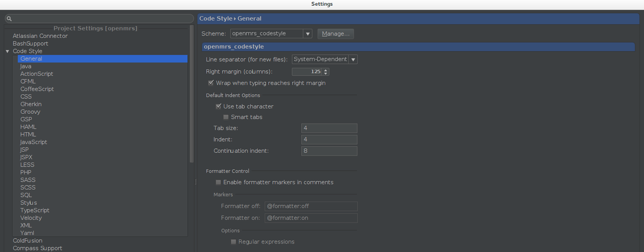The image size is (644, 252).
Task: Click the settings search field
Action: (101, 19)
